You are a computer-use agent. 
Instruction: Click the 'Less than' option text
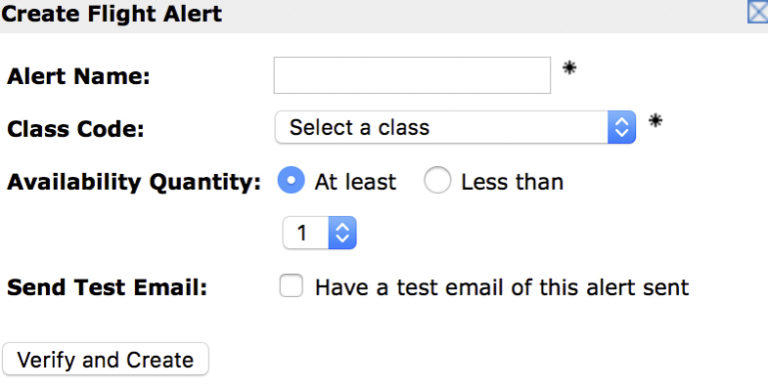pyautogui.click(x=512, y=182)
